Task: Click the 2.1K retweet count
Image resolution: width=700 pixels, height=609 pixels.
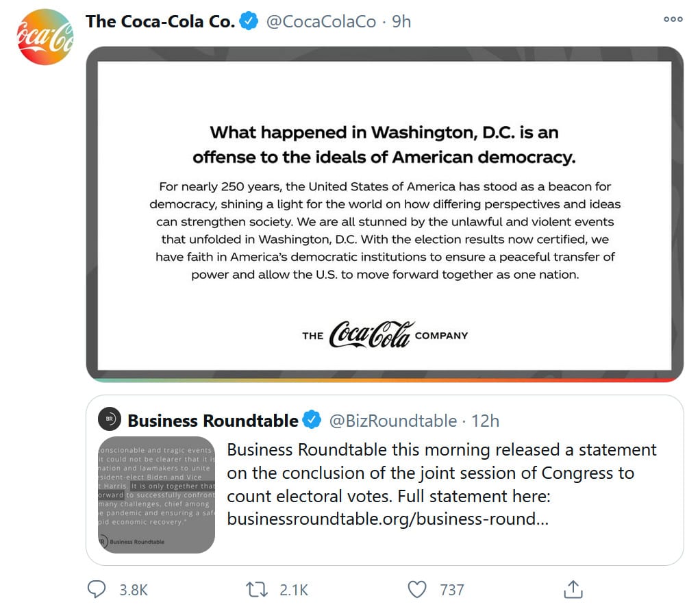Action: 295,589
